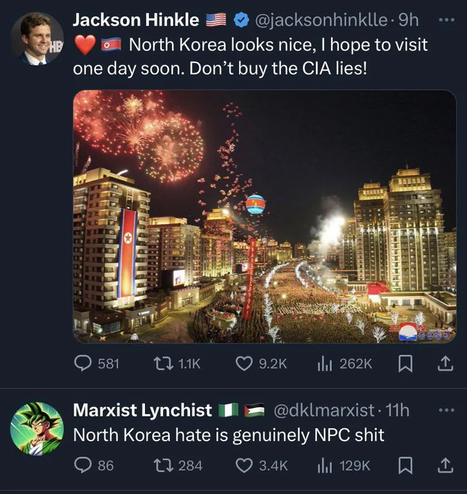Click the blue verified badge
The height and width of the screenshot is (494, 467).
[241, 20]
